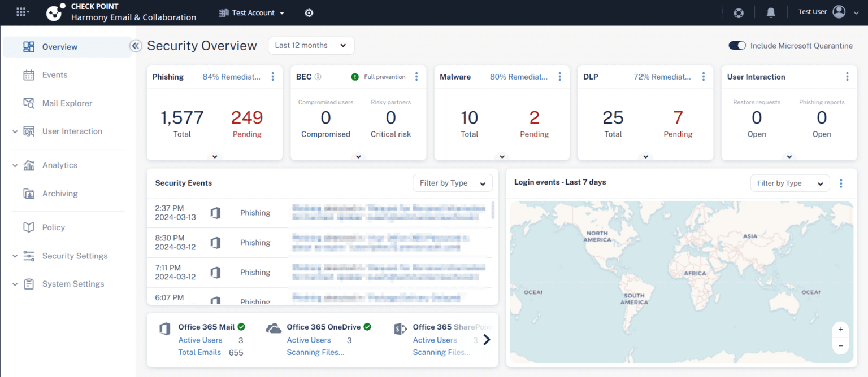The image size is (868, 377).
Task: Zoom in on the login events map
Action: tap(840, 330)
